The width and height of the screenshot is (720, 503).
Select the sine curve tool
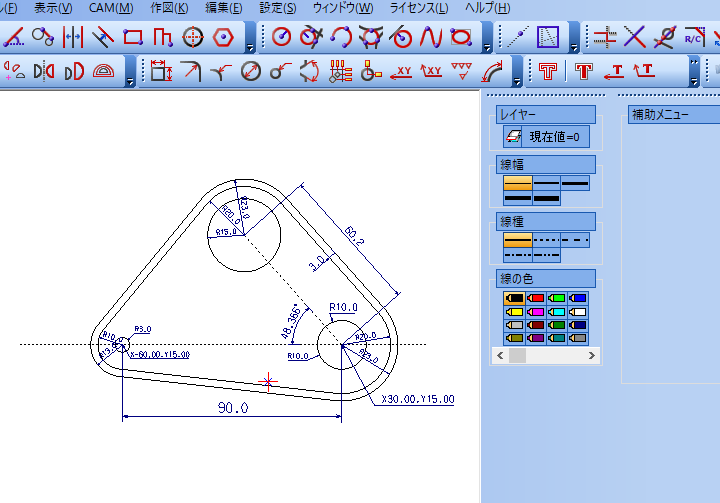[x=431, y=38]
